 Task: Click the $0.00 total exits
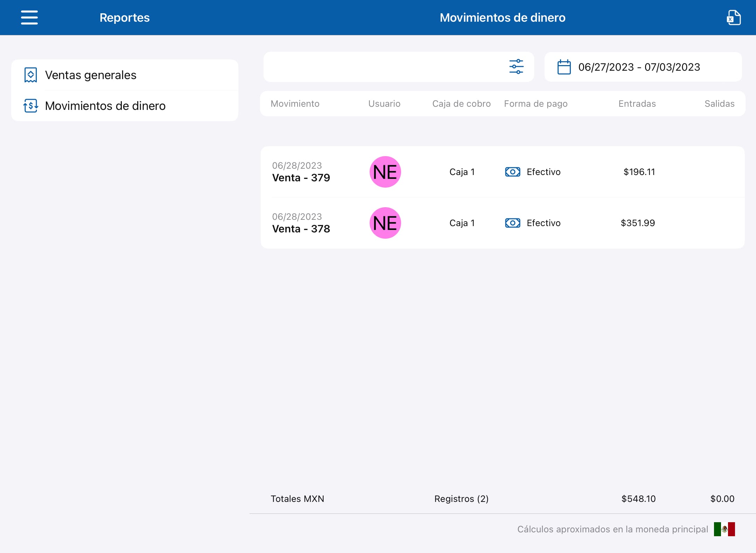pyautogui.click(x=722, y=499)
